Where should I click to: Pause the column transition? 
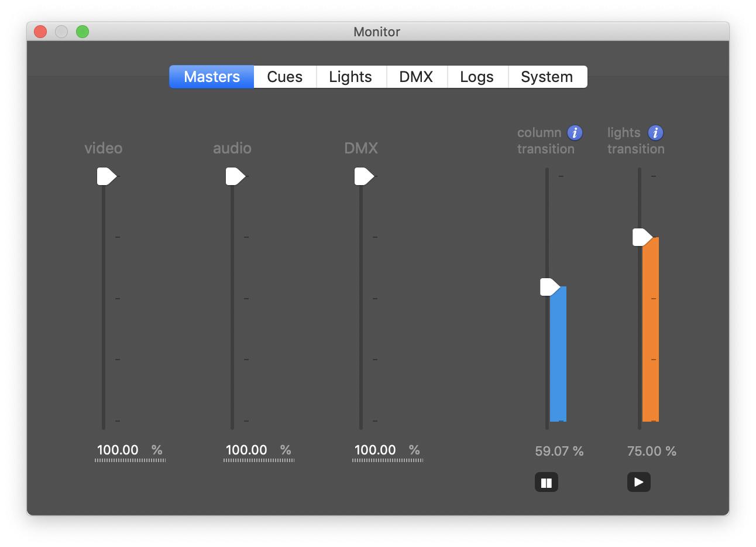coord(546,483)
